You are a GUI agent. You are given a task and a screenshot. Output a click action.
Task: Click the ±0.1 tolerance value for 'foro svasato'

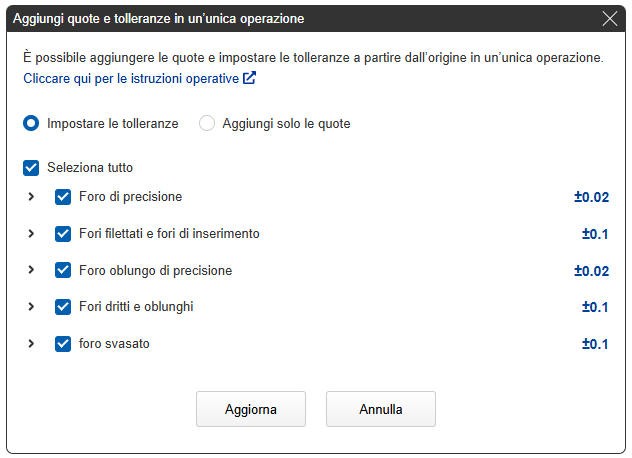(x=595, y=344)
